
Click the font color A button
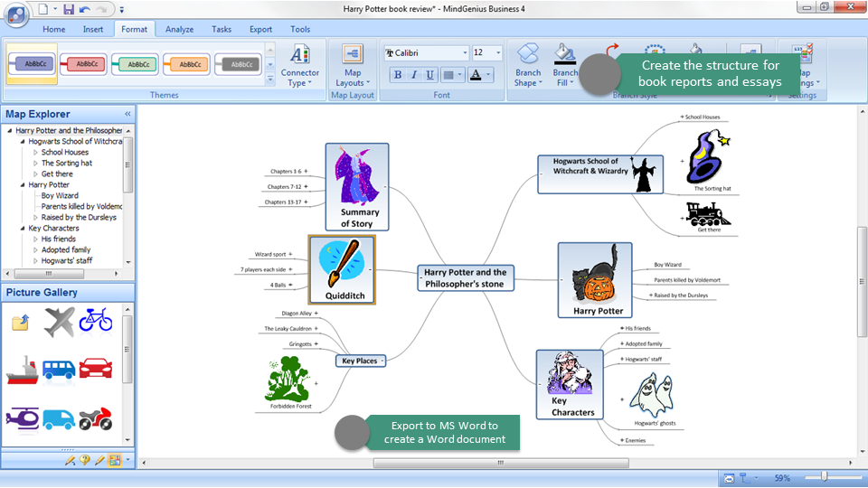coord(476,75)
